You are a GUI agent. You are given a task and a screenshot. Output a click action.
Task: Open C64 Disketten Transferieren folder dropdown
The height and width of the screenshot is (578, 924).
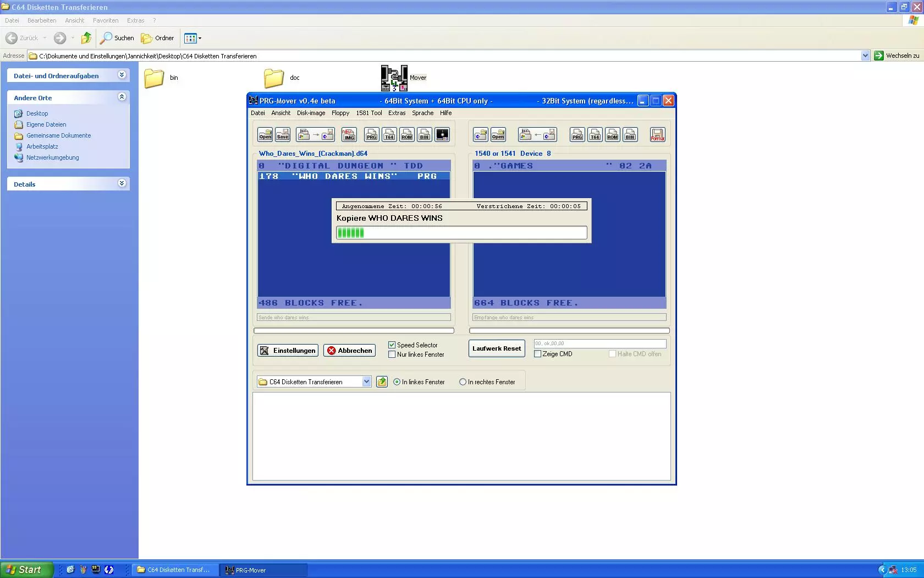coord(367,382)
